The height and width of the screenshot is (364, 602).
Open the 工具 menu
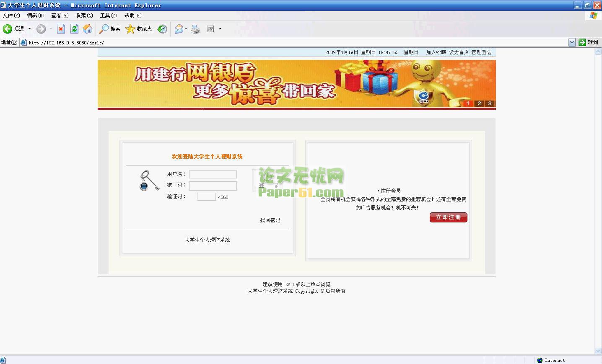[x=108, y=15]
